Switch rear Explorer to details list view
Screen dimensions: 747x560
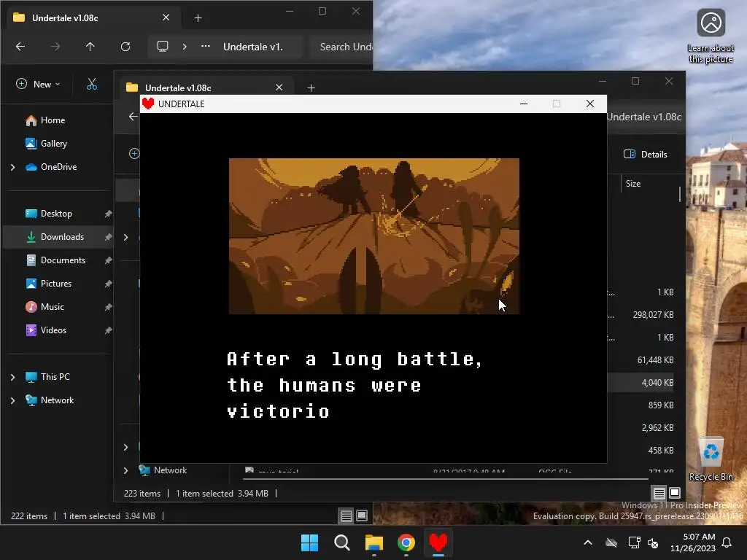coord(347,516)
